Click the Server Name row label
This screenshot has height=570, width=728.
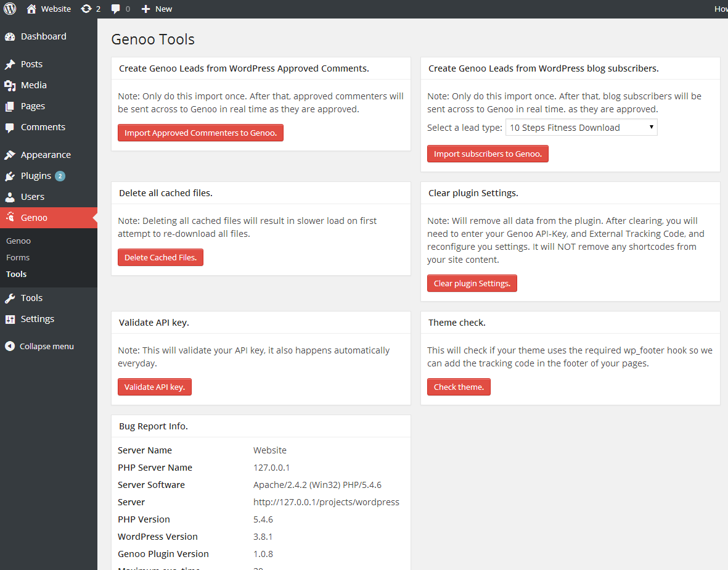[145, 450]
